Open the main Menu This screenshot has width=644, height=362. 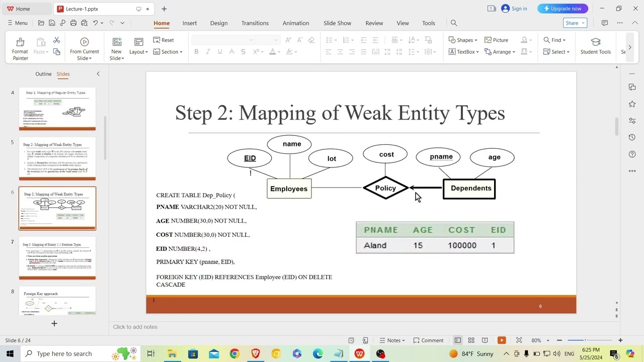click(17, 23)
